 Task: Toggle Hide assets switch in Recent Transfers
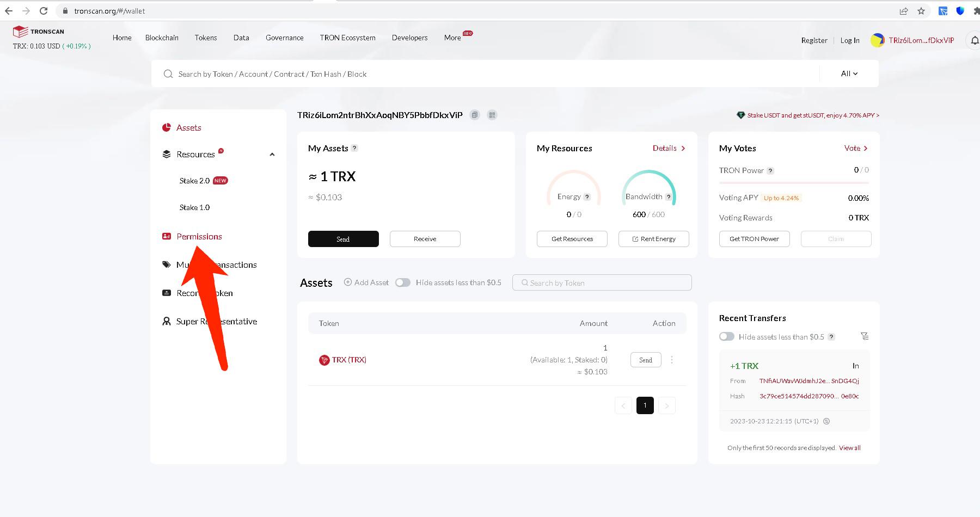pyautogui.click(x=727, y=337)
